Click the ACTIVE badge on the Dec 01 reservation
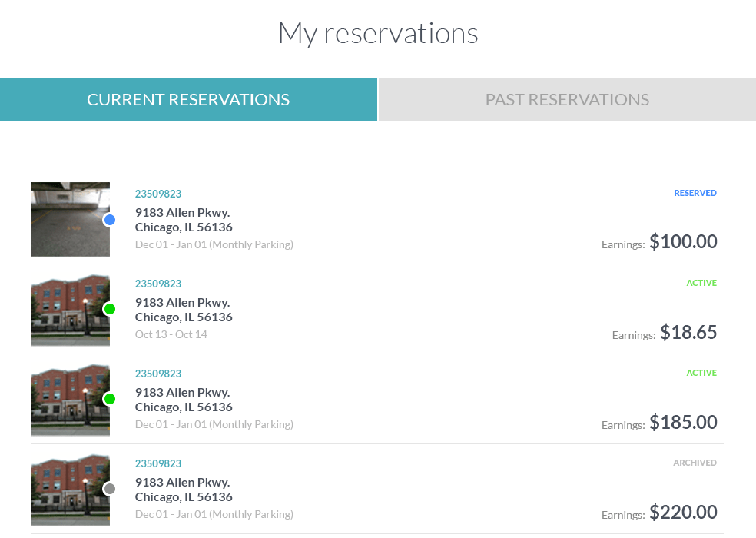Viewport: 756px width, 538px height. [x=701, y=373]
